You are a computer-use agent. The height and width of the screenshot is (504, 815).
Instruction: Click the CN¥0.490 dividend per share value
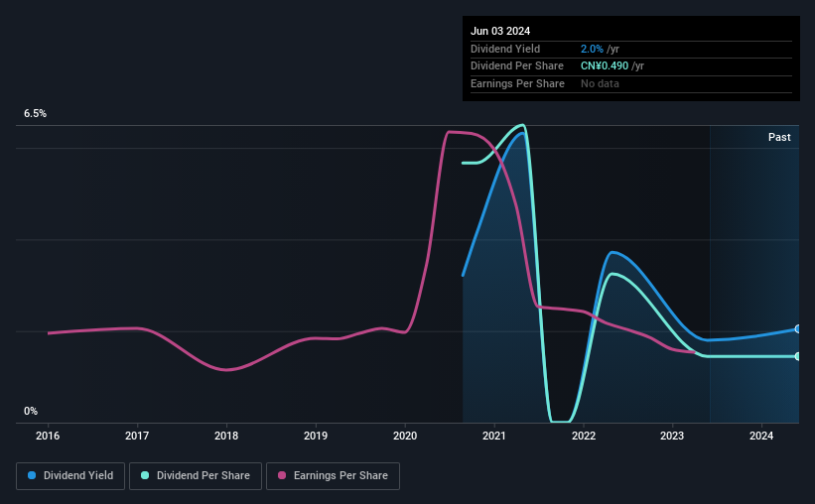605,66
